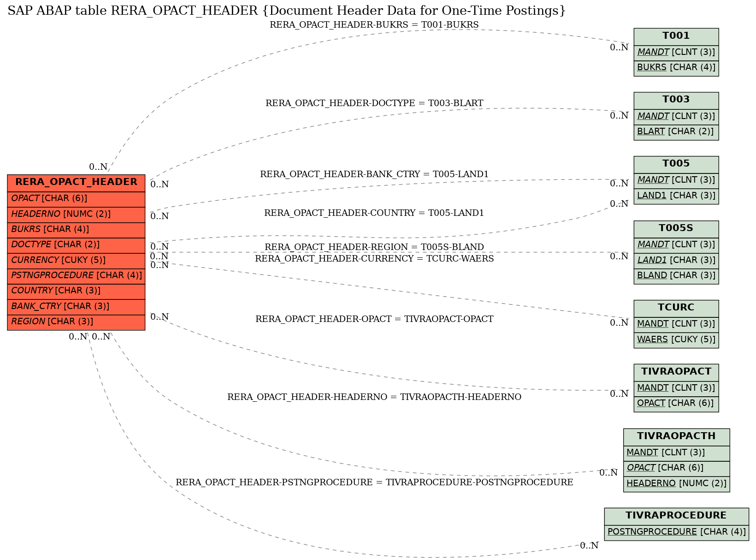Click the 0..N cardinality beside table T003
Screen dimensions: 756x560
coord(619,116)
